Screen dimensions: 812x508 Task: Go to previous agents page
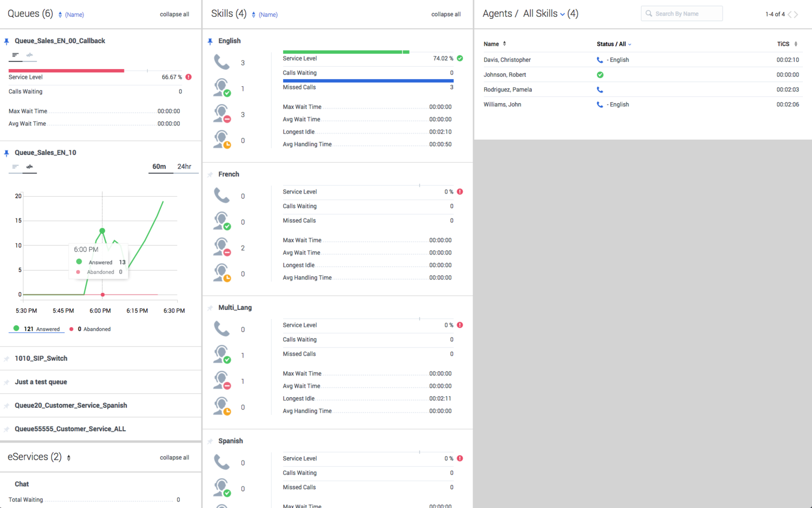790,14
